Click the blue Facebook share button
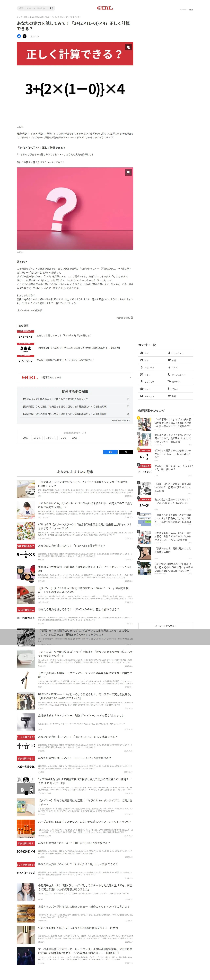 pyautogui.click(x=111, y=452)
